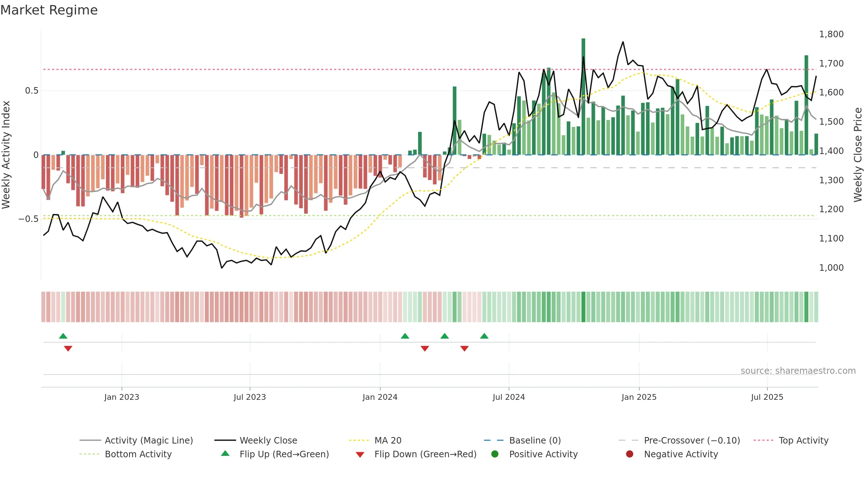Image resolution: width=868 pixels, height=488 pixels.
Task: Toggle Pre-Crossover (−0.10) legend entry
Action: click(680, 440)
